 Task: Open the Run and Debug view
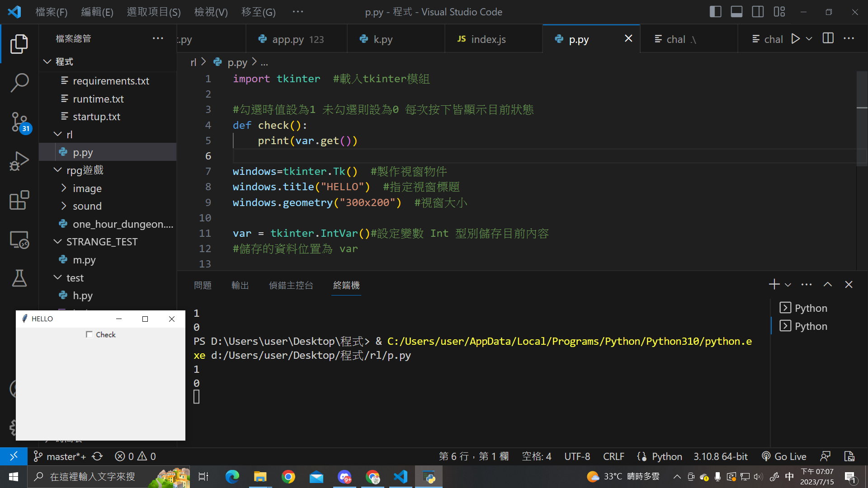[19, 161]
